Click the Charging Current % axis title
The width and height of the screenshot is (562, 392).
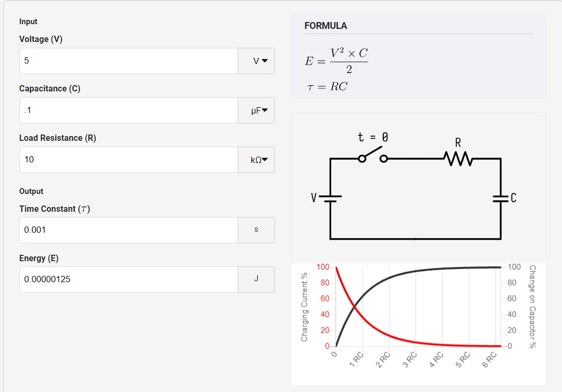[x=304, y=307]
